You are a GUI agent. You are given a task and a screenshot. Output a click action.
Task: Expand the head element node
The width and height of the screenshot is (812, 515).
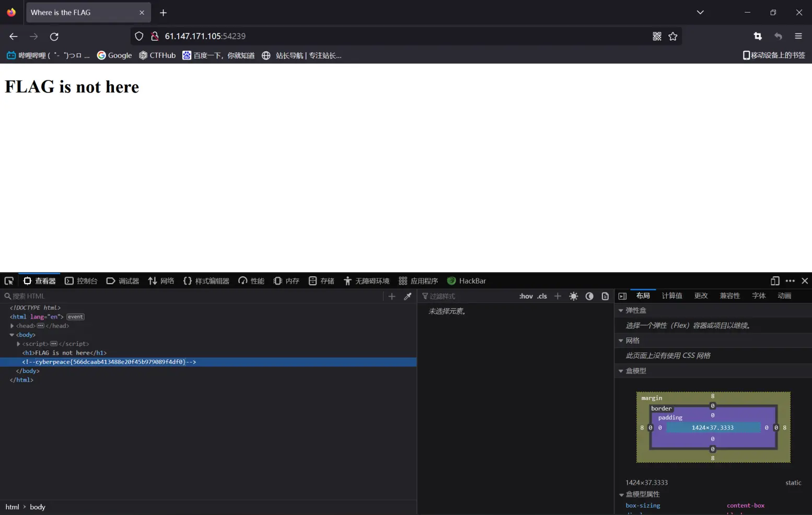coord(12,326)
